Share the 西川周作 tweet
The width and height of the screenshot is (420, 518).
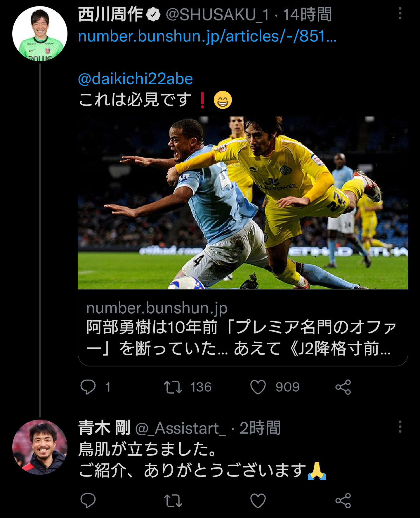coord(343,387)
